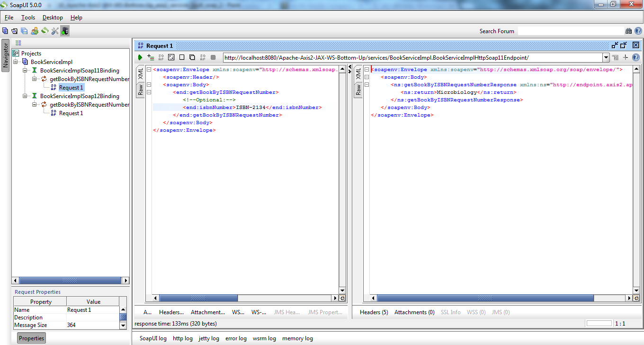
Task: Submit the request with the green arrow
Action: (140, 57)
